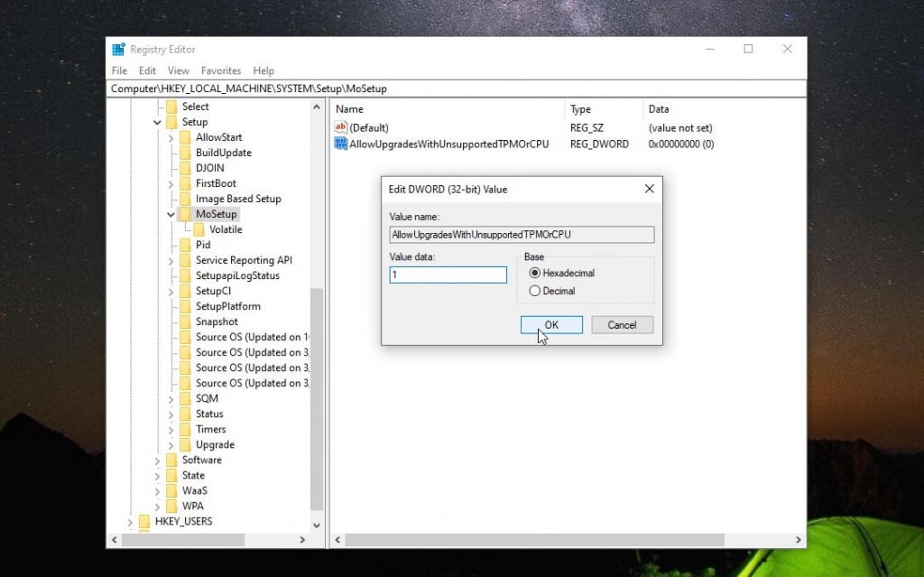924x577 pixels.
Task: Open the Help menu
Action: point(263,70)
